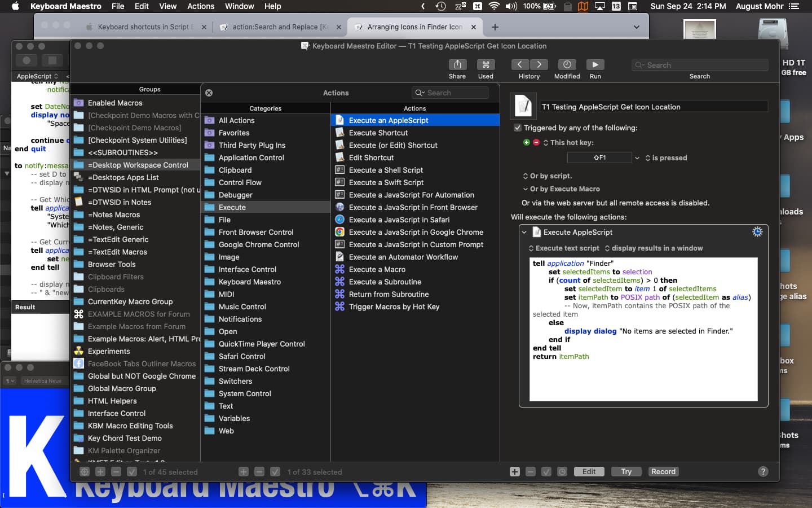Select the Execute a Shell Script action
Viewport: 812px width, 508px height.
386,170
